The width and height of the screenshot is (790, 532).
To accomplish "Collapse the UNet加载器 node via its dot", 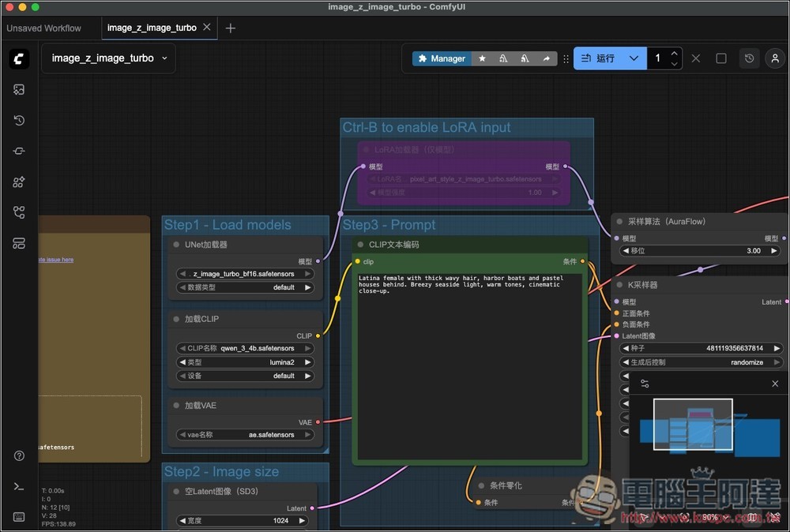I will pos(176,245).
